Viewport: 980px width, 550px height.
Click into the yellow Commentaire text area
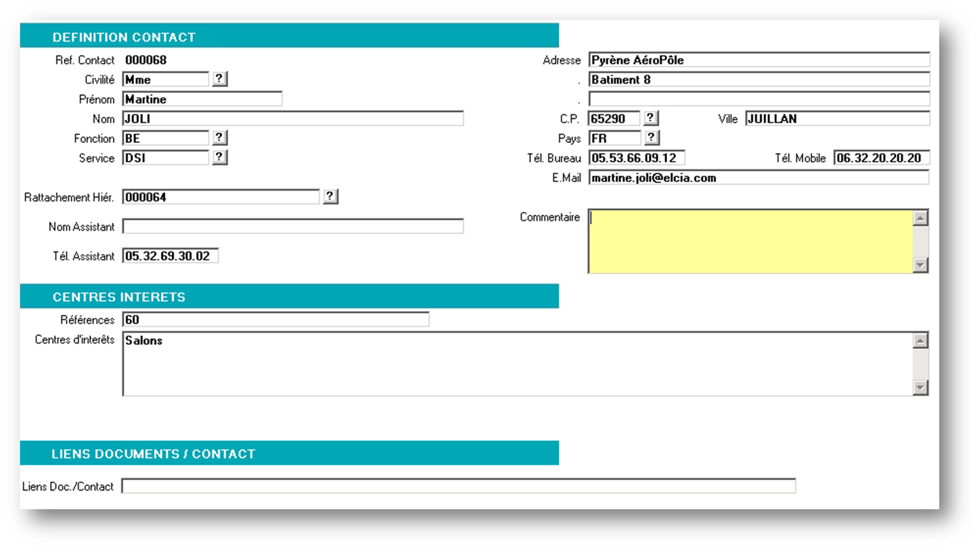(x=750, y=241)
